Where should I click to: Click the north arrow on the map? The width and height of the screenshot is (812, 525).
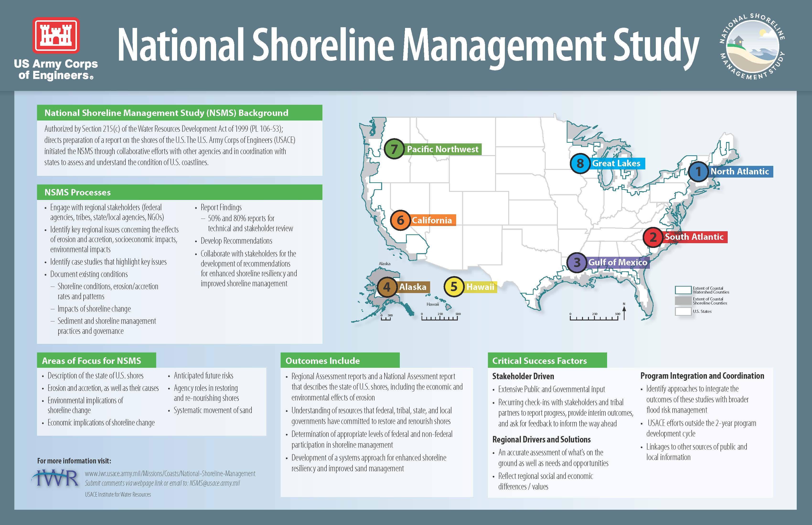(x=624, y=311)
